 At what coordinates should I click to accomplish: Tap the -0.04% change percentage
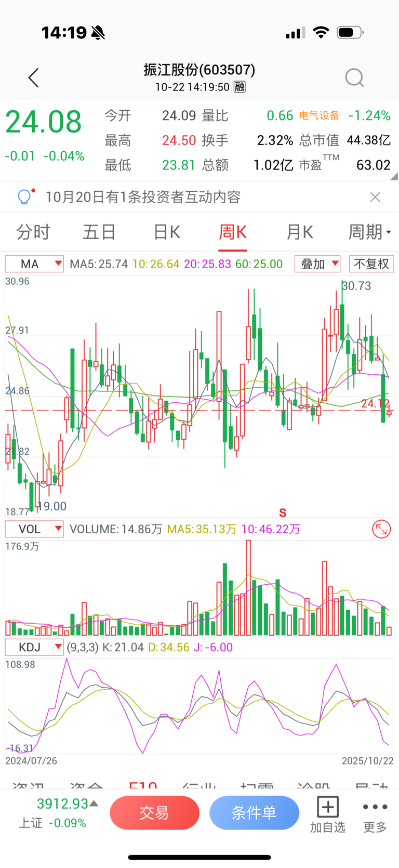[63, 156]
